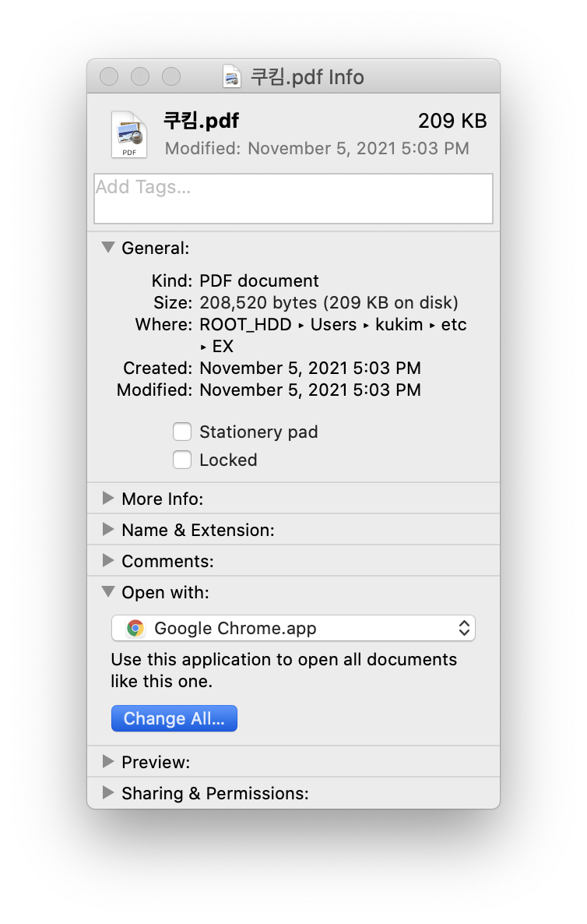Viewport: 587px width, 924px height.
Task: Click the PDF proxy icon in title bar
Action: pyautogui.click(x=232, y=76)
